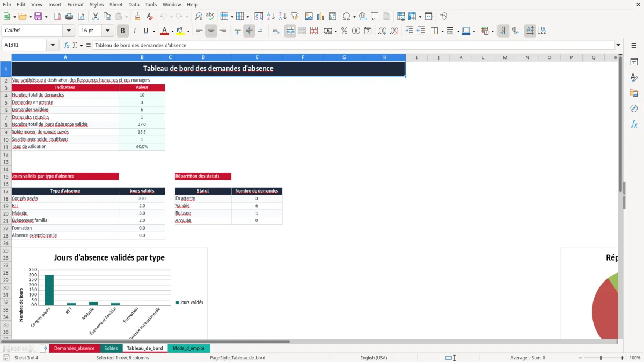Toggle Underline formatting
Image resolution: width=644 pixels, height=362 pixels.
pyautogui.click(x=145, y=31)
